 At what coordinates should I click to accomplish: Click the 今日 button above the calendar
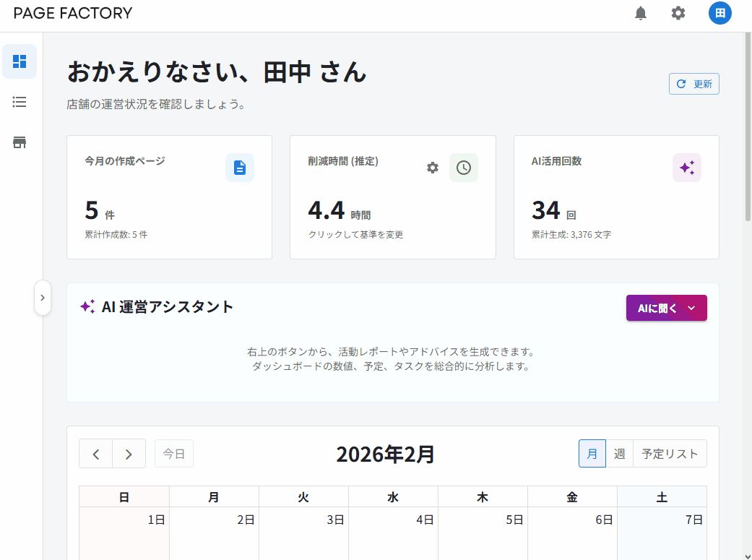pos(173,453)
